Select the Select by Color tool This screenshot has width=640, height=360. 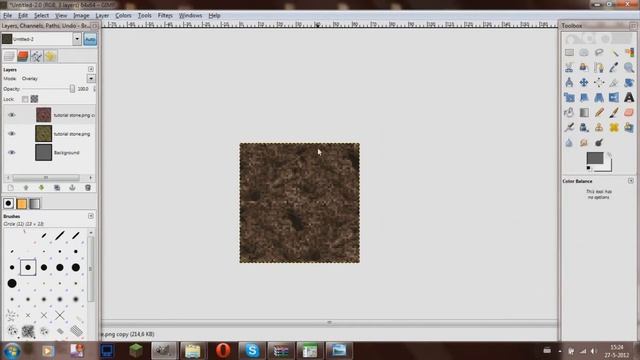tap(629, 53)
